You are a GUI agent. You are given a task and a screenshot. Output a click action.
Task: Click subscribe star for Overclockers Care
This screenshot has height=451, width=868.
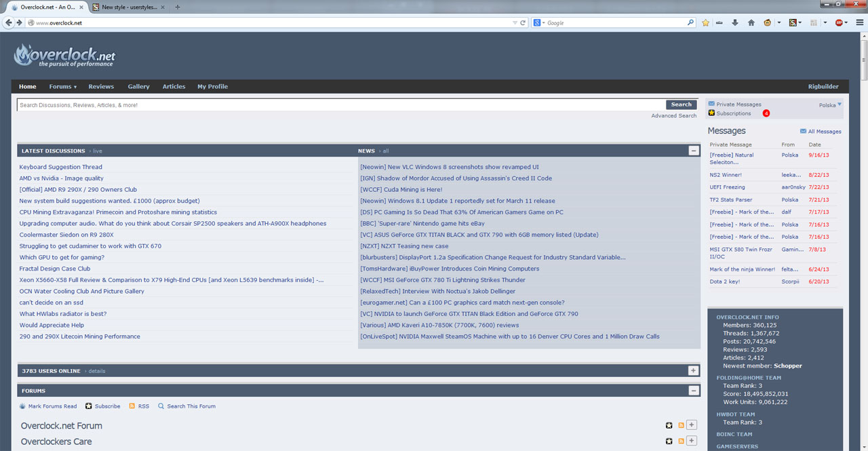coord(669,441)
